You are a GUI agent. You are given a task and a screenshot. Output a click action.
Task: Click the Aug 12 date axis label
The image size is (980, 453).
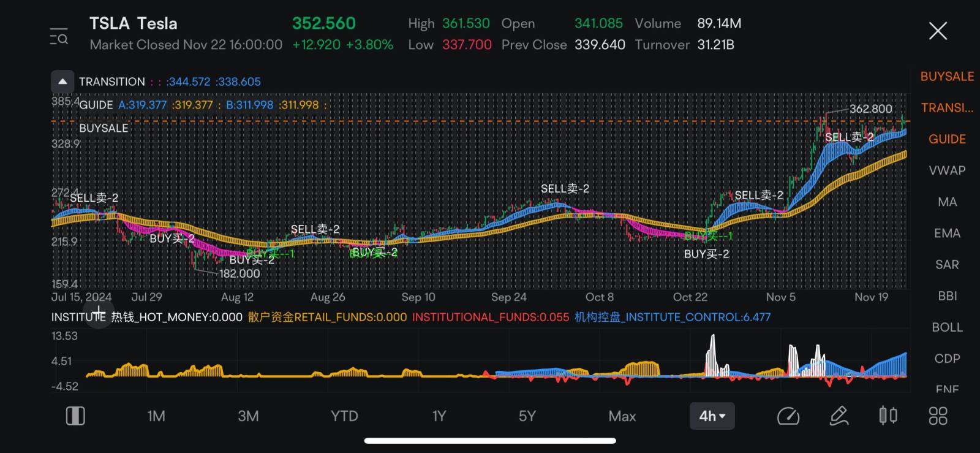coord(237,297)
